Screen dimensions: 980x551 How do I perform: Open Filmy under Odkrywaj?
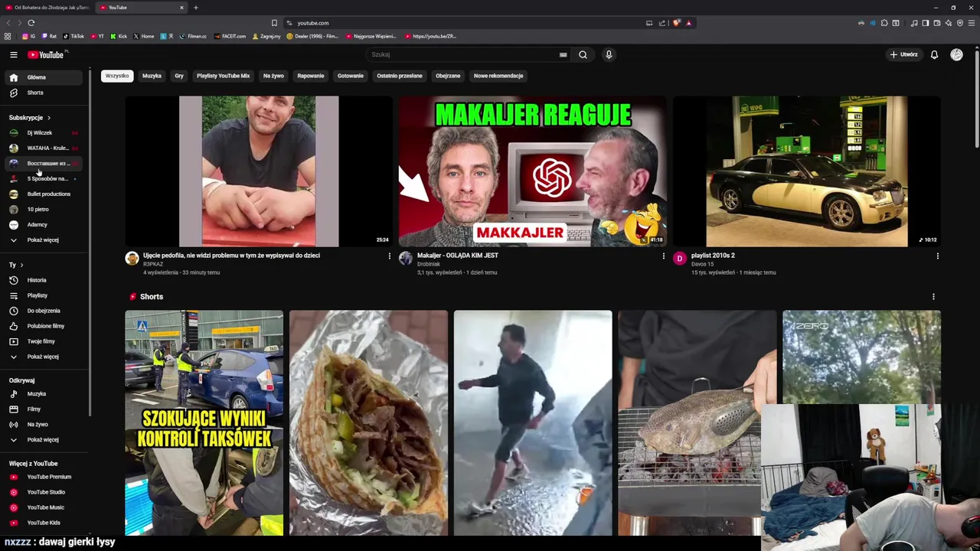[x=44, y=409]
